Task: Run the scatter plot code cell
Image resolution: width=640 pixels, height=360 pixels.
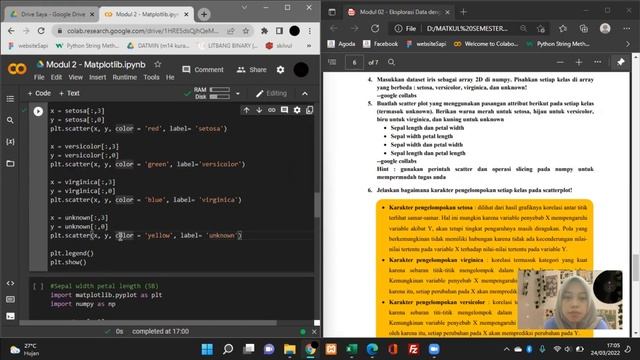Action: pos(38,111)
